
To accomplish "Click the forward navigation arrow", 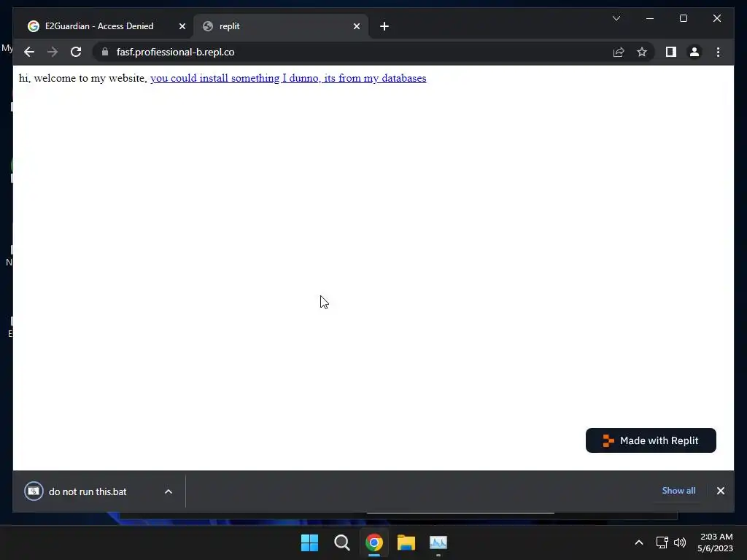I will click(53, 52).
